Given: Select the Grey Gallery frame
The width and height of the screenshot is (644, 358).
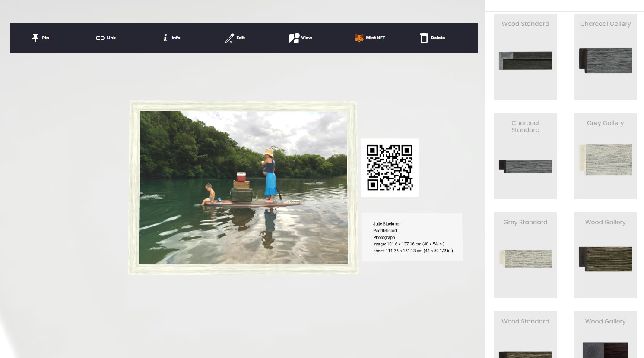Looking at the screenshot, I should 605,156.
